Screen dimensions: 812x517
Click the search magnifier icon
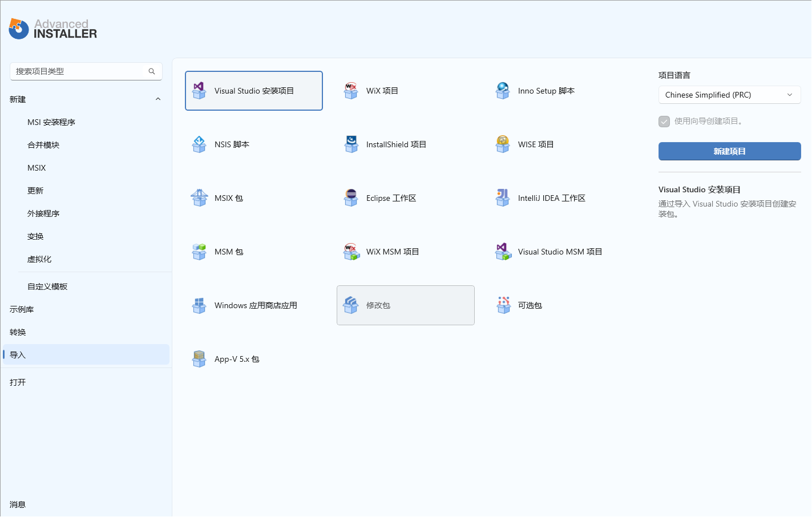pos(152,71)
